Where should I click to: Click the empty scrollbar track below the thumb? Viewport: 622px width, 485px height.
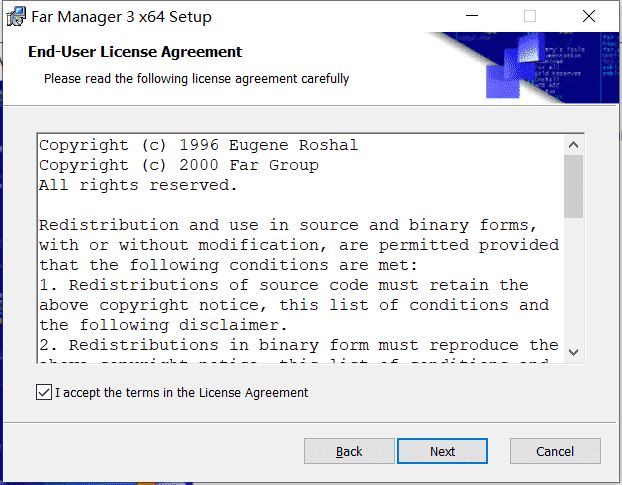coord(573,280)
